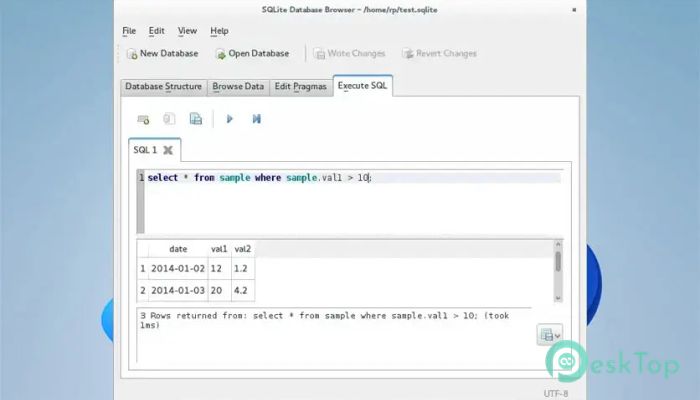Close the SQLite Database Browser window
The image size is (700, 400).
[x=574, y=10]
